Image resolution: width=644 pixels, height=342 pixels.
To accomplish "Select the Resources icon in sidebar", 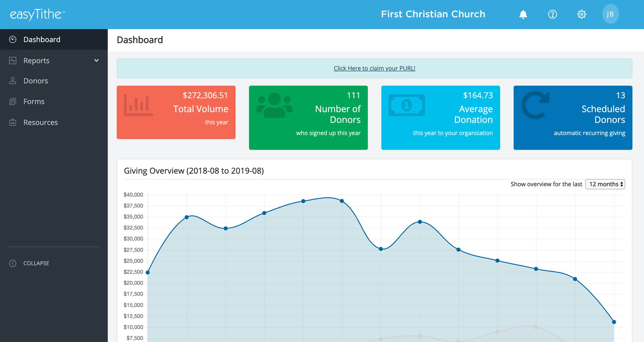I will [13, 122].
